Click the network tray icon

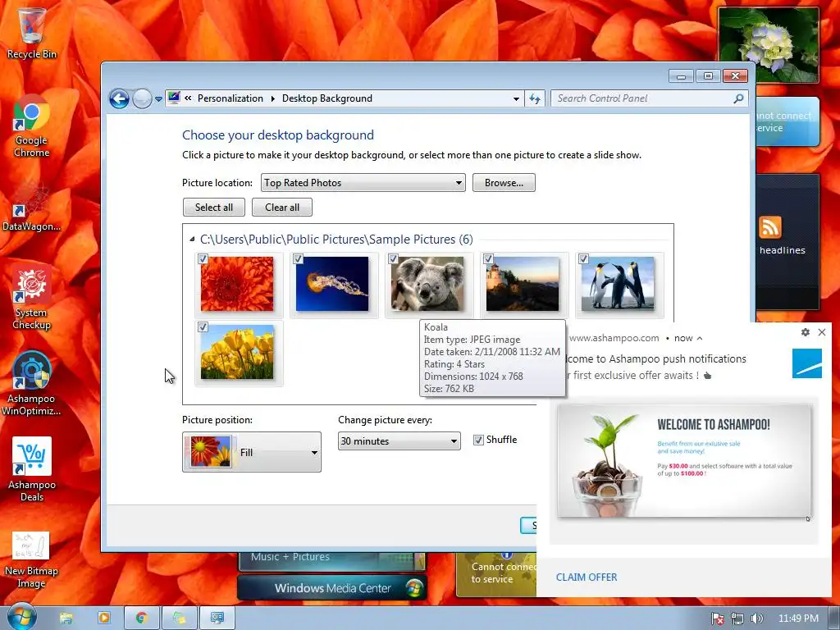coord(737,619)
